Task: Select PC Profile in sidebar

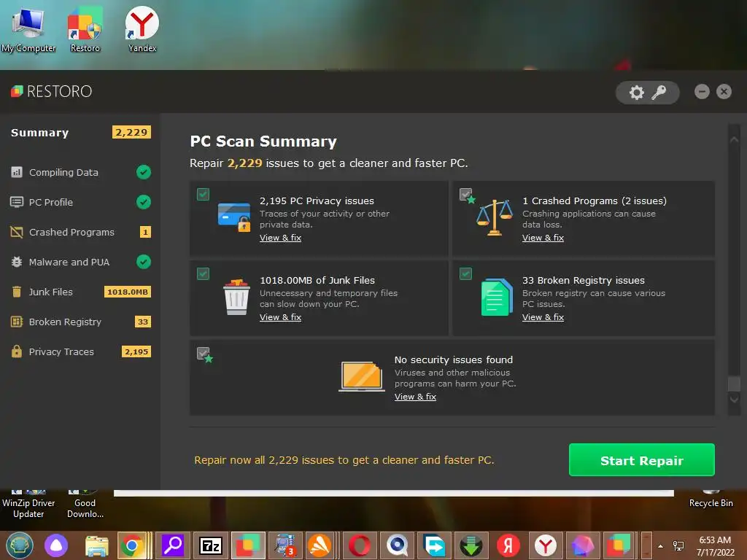Action: pos(80,202)
